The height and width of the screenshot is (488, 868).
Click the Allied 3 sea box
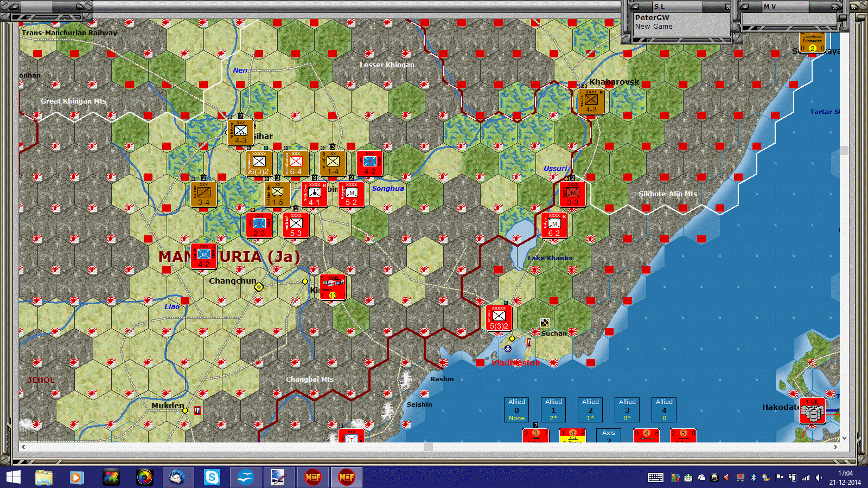[627, 410]
